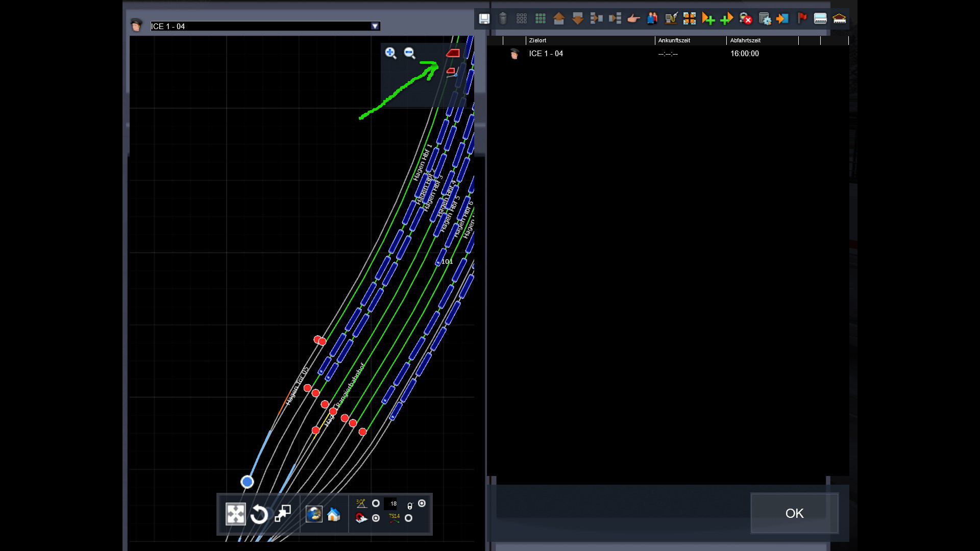980x551 pixels.
Task: Click the orange up-arrow move instruction icon
Action: 559,19
